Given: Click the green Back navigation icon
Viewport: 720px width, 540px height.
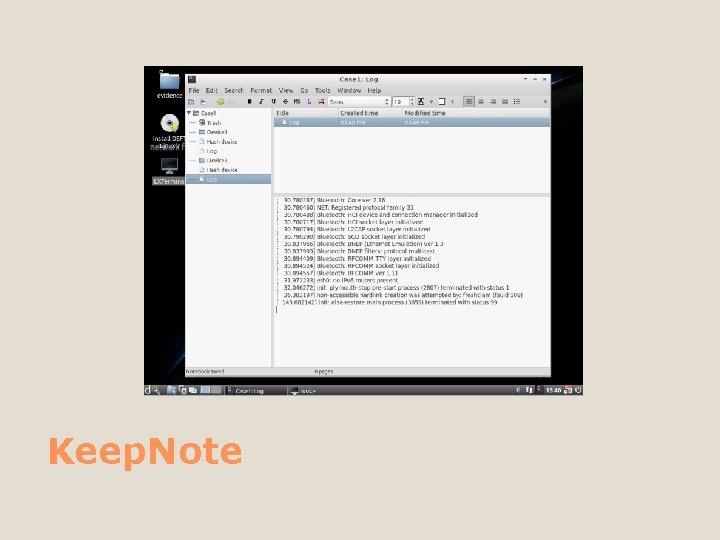Looking at the screenshot, I should pos(220,101).
